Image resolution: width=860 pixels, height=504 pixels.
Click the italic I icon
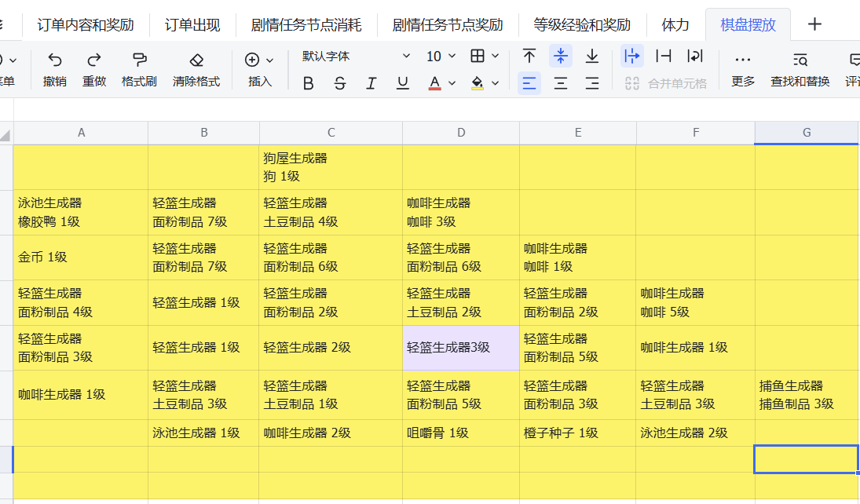[371, 83]
